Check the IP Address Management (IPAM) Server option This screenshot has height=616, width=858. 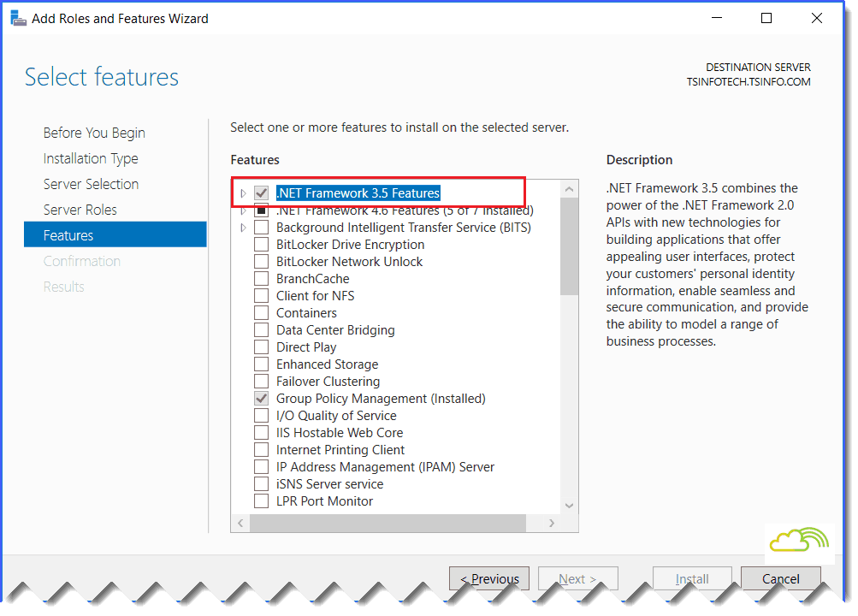point(260,466)
